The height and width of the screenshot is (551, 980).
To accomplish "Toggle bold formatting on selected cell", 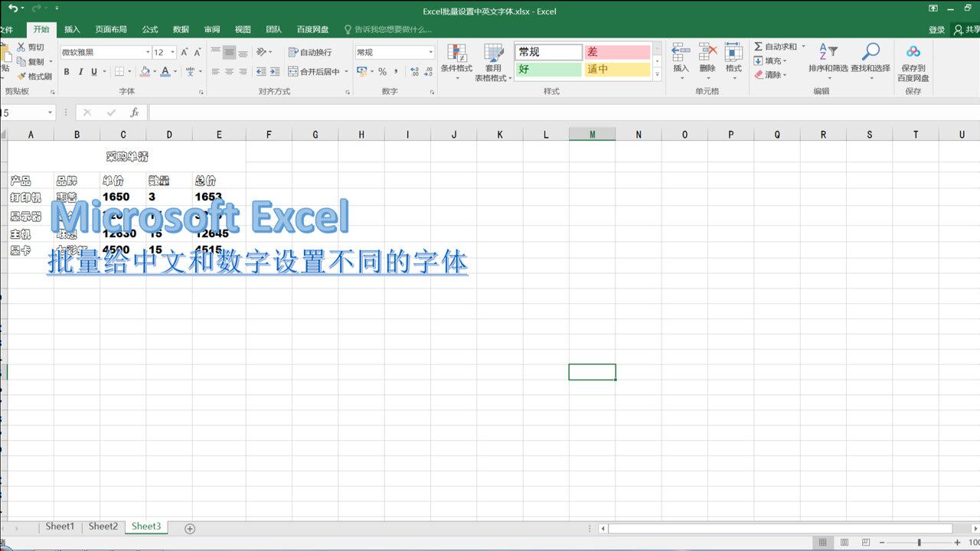I will click(67, 71).
